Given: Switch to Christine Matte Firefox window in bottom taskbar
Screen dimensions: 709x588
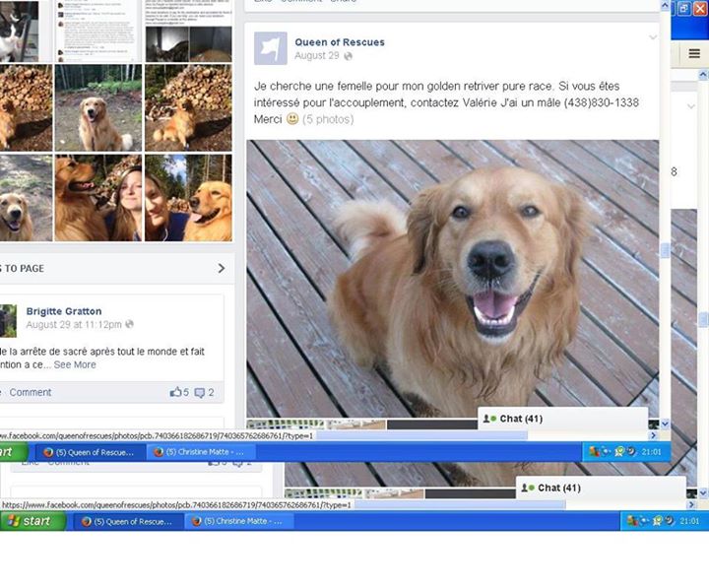Looking at the screenshot, I should click(238, 521).
